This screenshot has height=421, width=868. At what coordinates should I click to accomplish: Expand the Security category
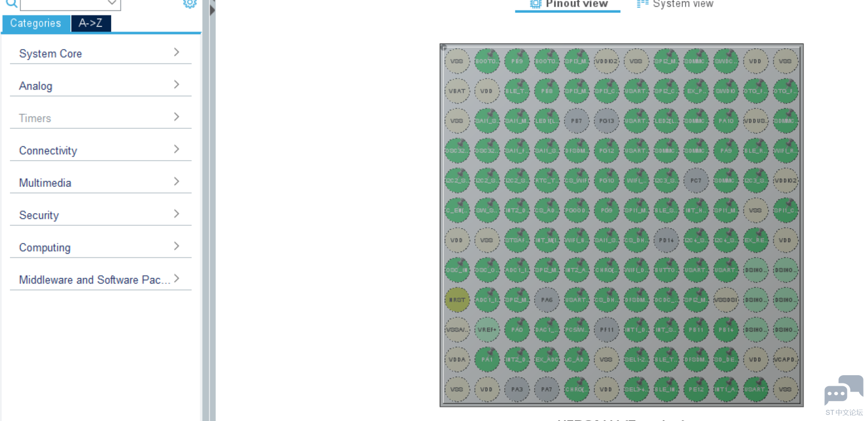pyautogui.click(x=101, y=215)
